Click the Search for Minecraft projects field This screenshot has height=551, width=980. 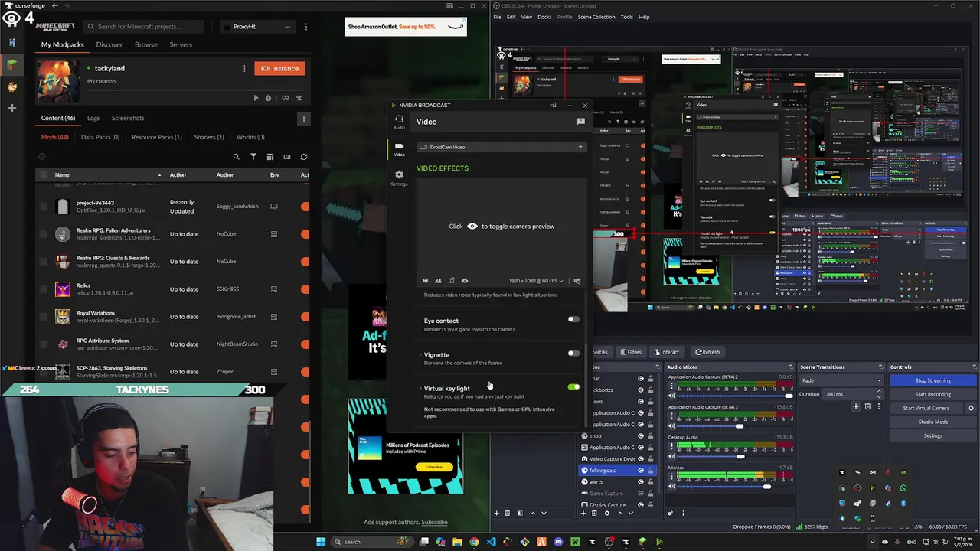(143, 27)
